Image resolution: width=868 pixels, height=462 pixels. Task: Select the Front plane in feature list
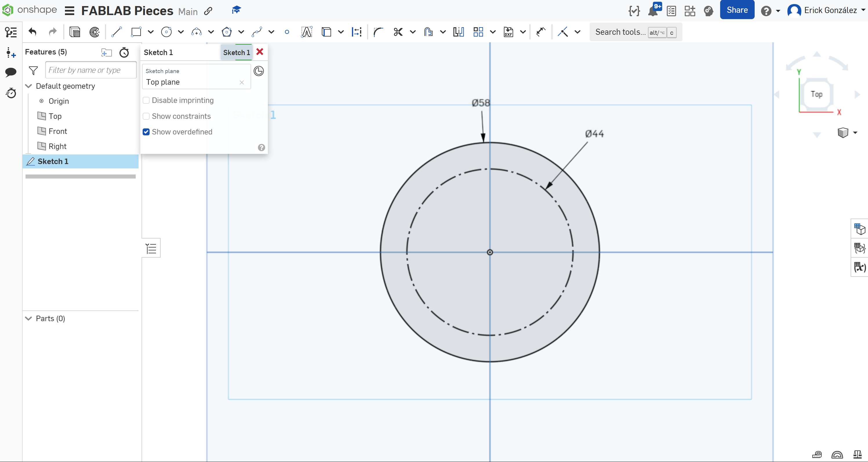point(58,131)
